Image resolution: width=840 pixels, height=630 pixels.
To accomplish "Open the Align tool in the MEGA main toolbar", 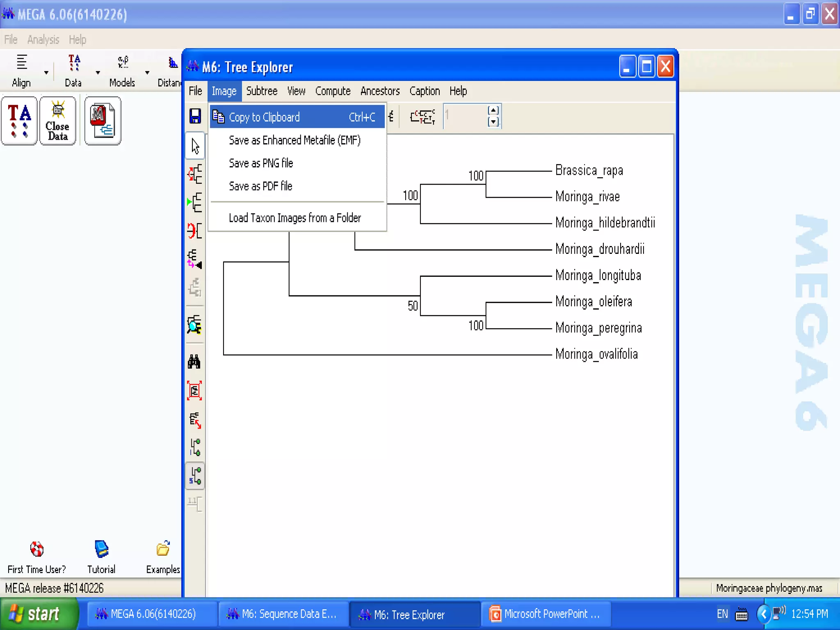I will click(x=21, y=71).
